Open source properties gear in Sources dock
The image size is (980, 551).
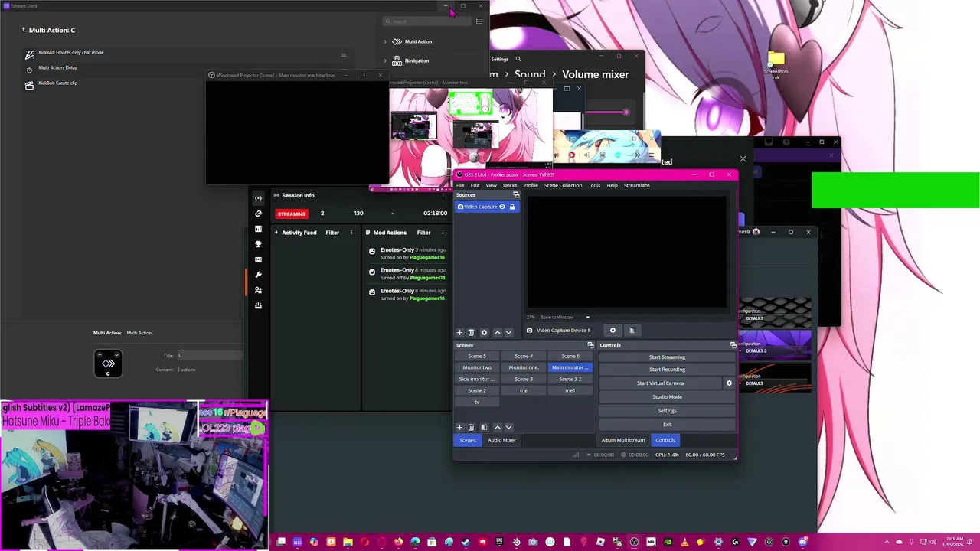(484, 332)
